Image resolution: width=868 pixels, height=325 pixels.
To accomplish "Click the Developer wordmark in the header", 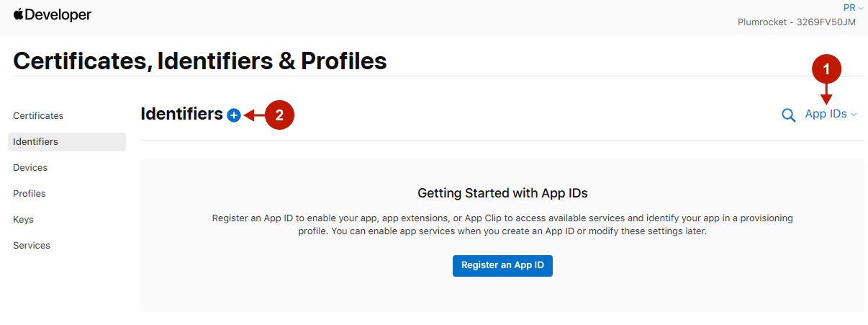I will pyautogui.click(x=59, y=14).
